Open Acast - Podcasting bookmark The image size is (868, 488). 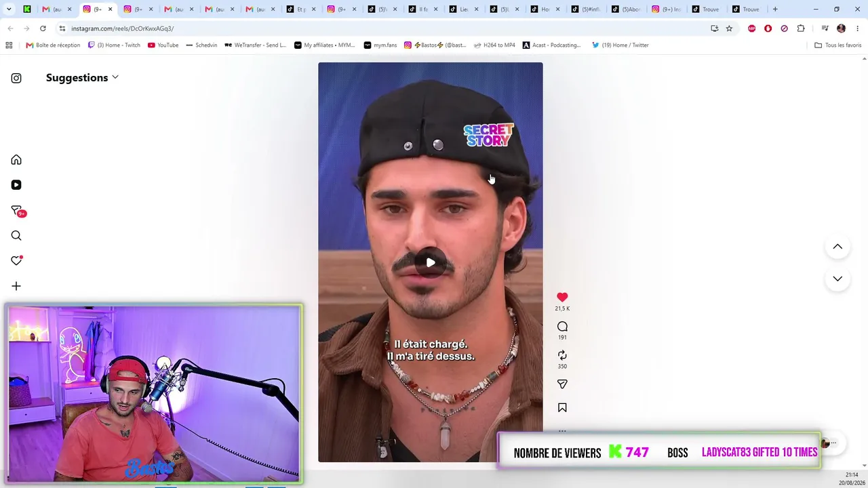pyautogui.click(x=552, y=45)
